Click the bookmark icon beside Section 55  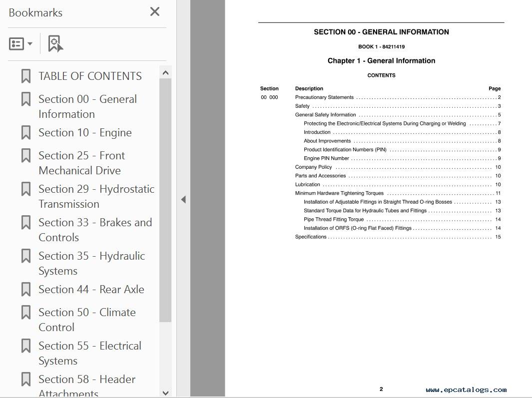tap(26, 346)
